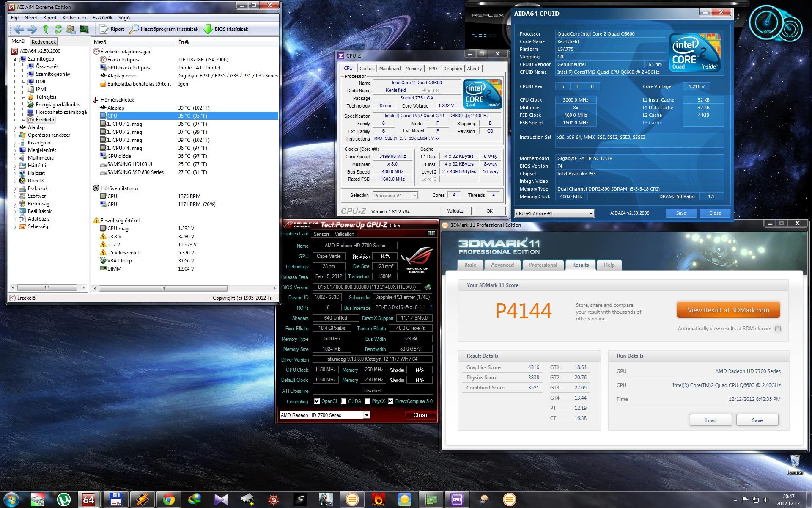Click the GPU-Z BIOS save chip icon
This screenshot has width=812, height=508.
click(428, 287)
